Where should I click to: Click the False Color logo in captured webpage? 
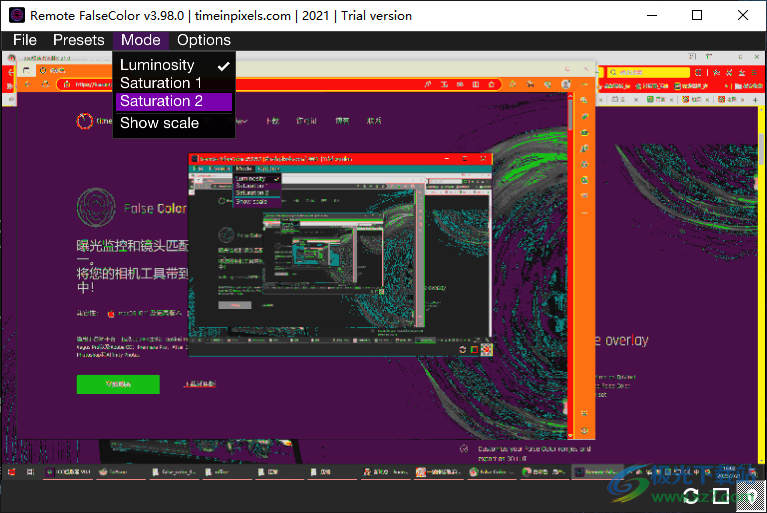[96, 208]
